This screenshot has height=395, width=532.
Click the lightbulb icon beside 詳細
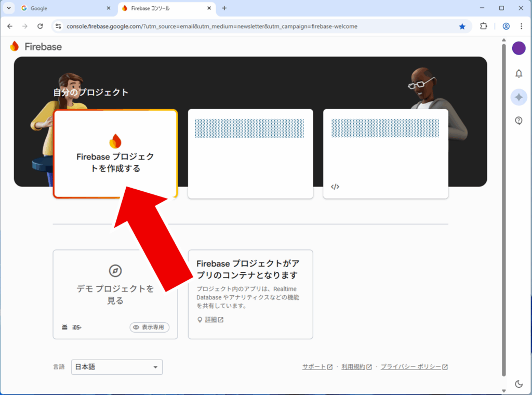[x=200, y=320]
